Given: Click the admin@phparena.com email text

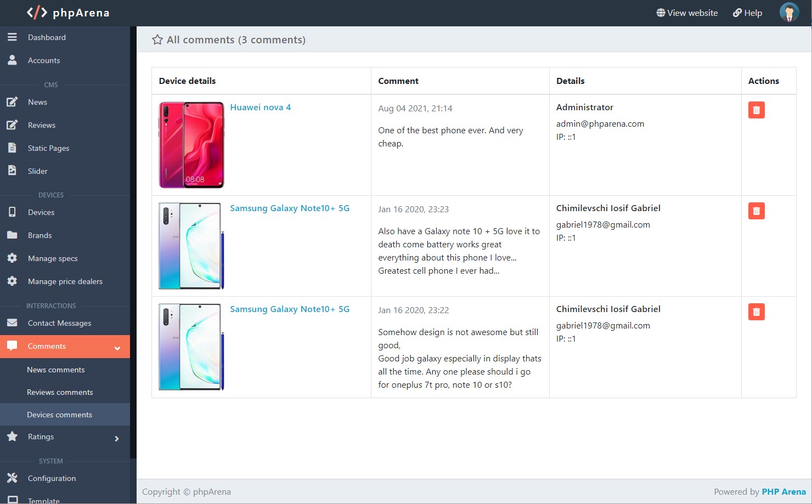Looking at the screenshot, I should (600, 124).
